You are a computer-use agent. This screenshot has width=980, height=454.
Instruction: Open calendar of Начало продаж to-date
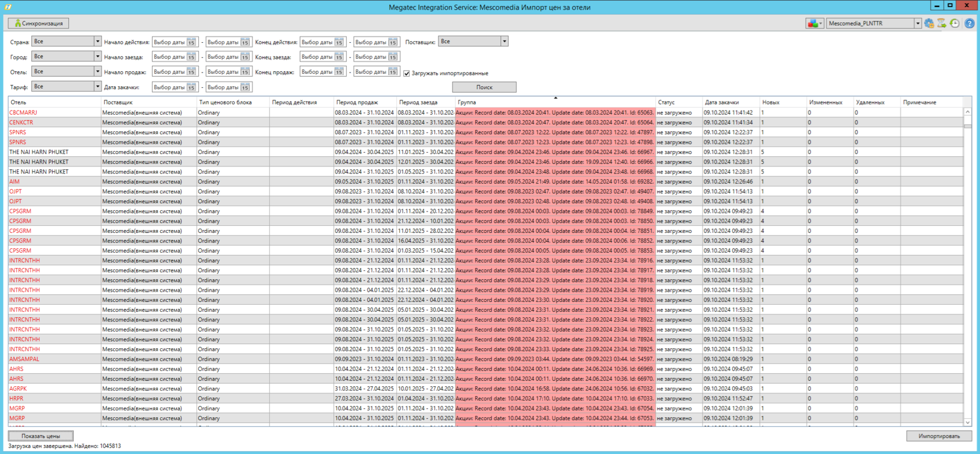(245, 72)
